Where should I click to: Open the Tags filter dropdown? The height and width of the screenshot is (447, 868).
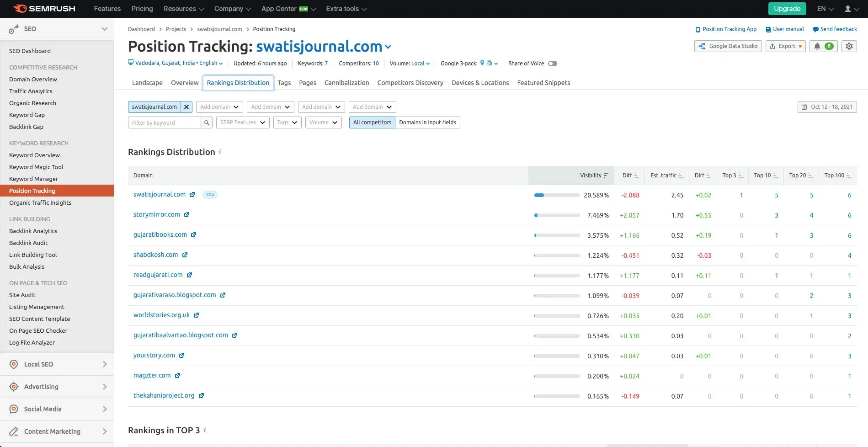click(x=288, y=122)
